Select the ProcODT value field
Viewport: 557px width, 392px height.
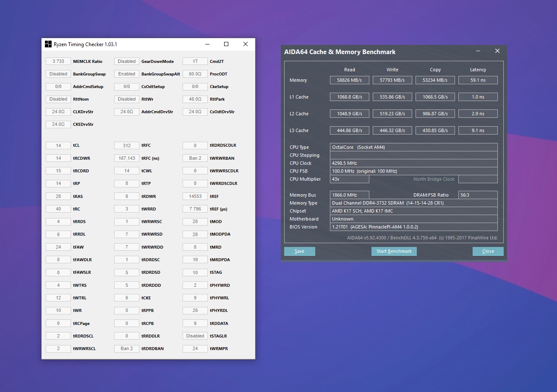pos(195,74)
